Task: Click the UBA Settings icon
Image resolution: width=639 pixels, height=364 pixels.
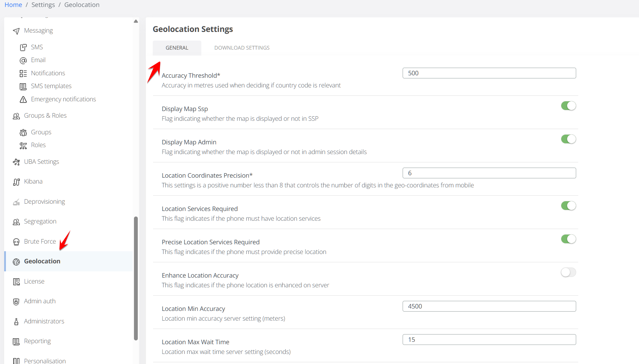Action: pyautogui.click(x=16, y=162)
